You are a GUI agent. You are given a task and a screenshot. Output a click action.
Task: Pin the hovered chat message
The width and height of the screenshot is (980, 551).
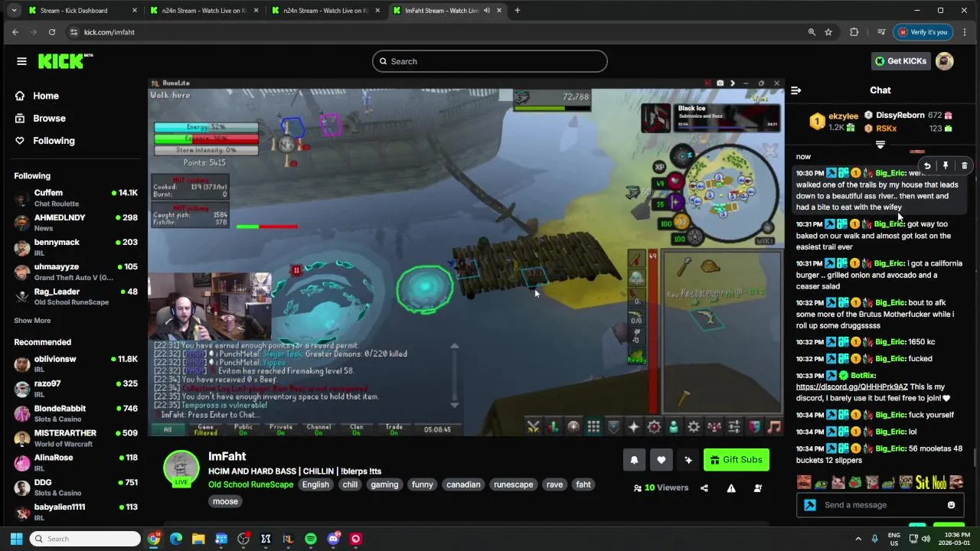(x=946, y=166)
